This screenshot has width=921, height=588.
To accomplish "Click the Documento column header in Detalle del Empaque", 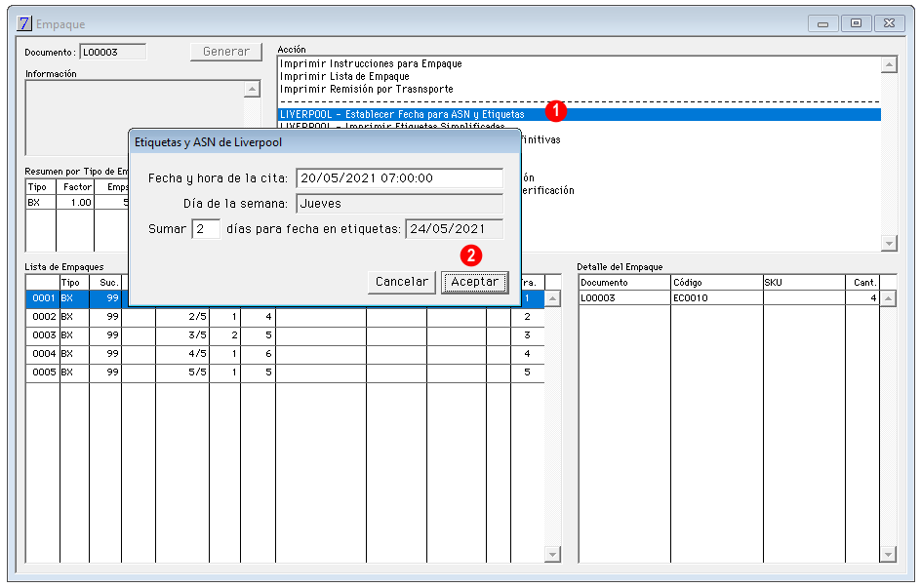I will tap(624, 282).
